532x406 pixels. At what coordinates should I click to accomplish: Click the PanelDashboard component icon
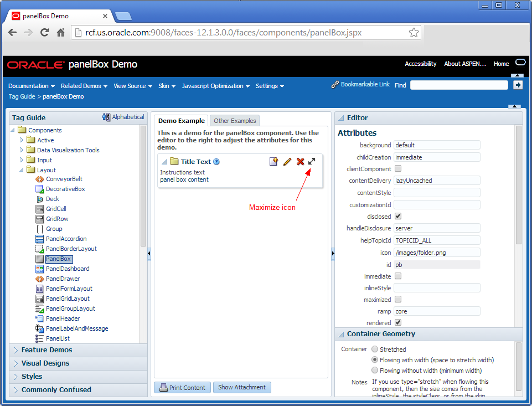click(x=40, y=269)
